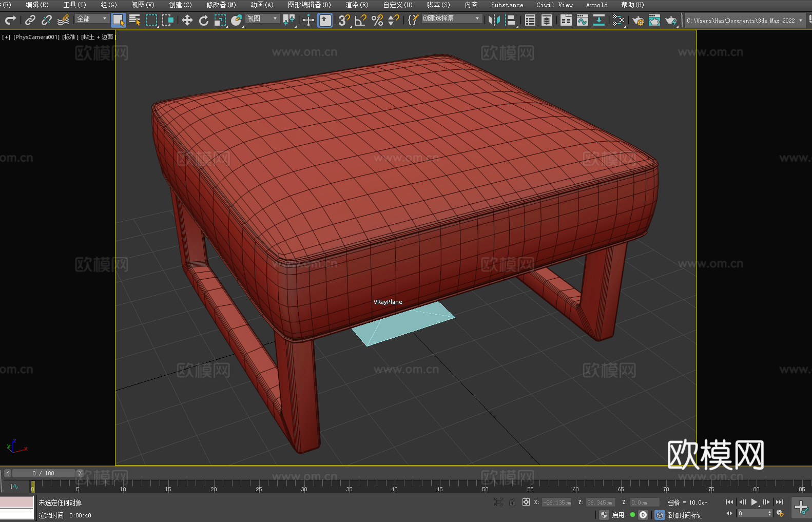
Task: Click the [PhysCamera001] viewport label
Action: coord(36,37)
